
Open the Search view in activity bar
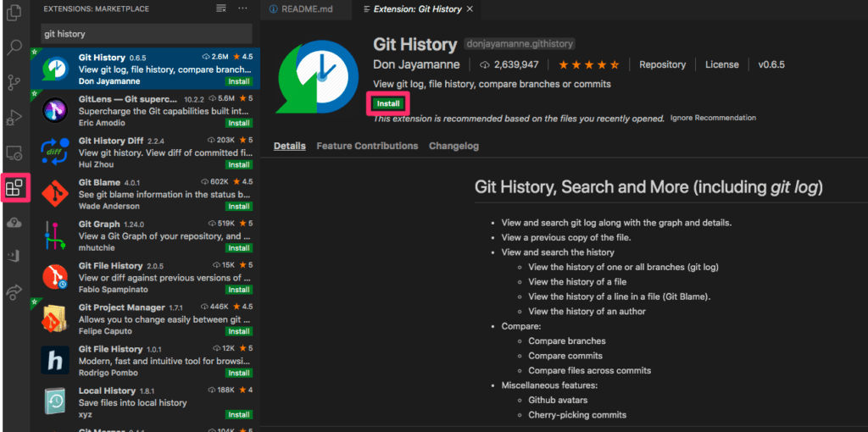[x=14, y=47]
